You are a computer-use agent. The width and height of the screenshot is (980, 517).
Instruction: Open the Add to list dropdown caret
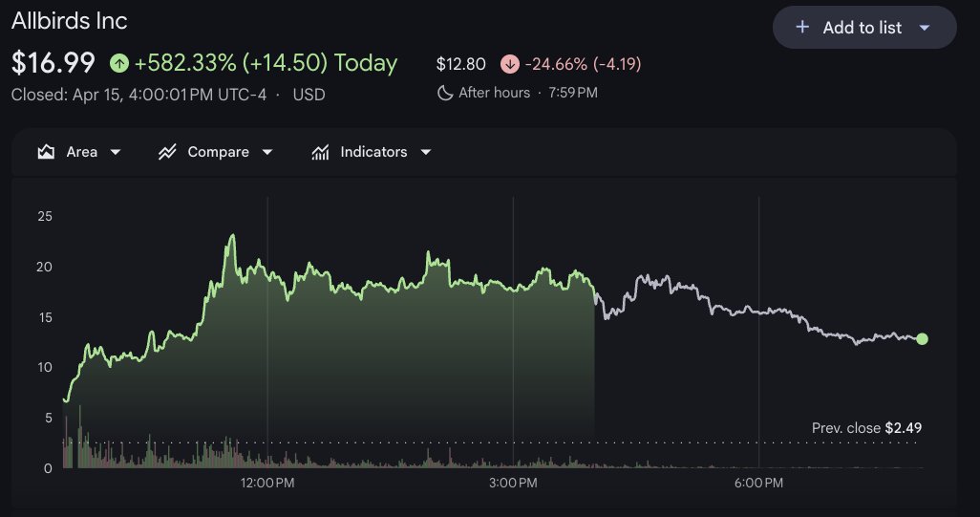click(924, 28)
